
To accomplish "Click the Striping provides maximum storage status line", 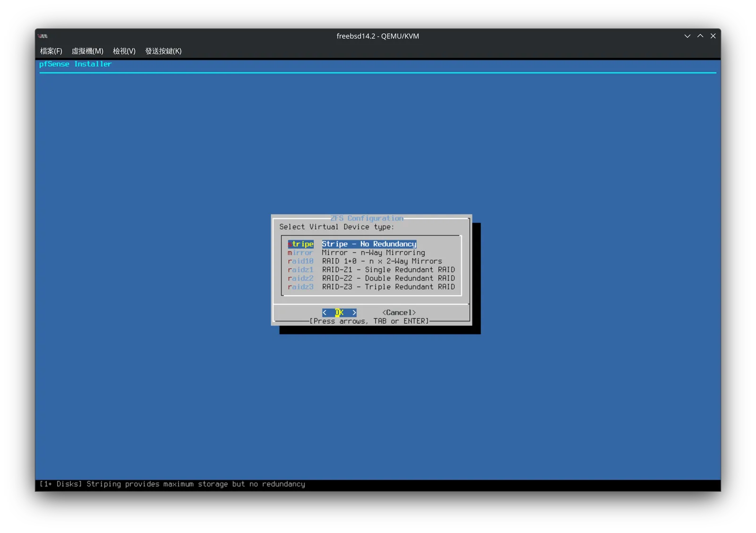I will 172,484.
